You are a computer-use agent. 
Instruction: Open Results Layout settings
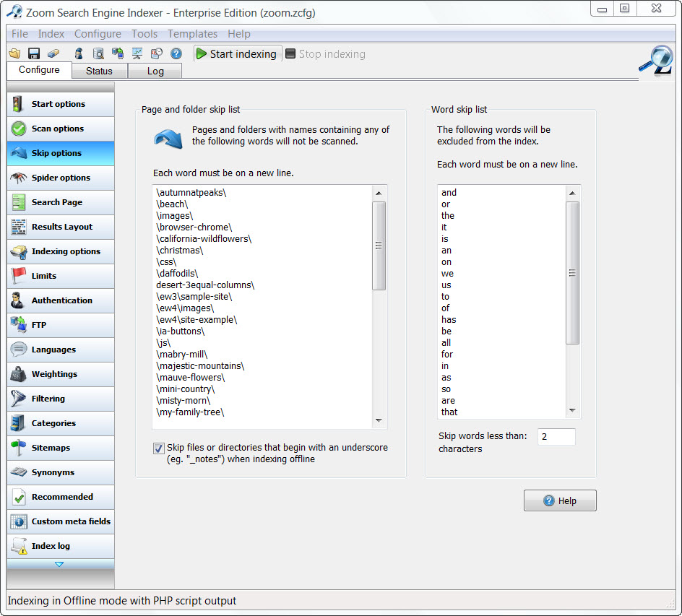(x=61, y=227)
